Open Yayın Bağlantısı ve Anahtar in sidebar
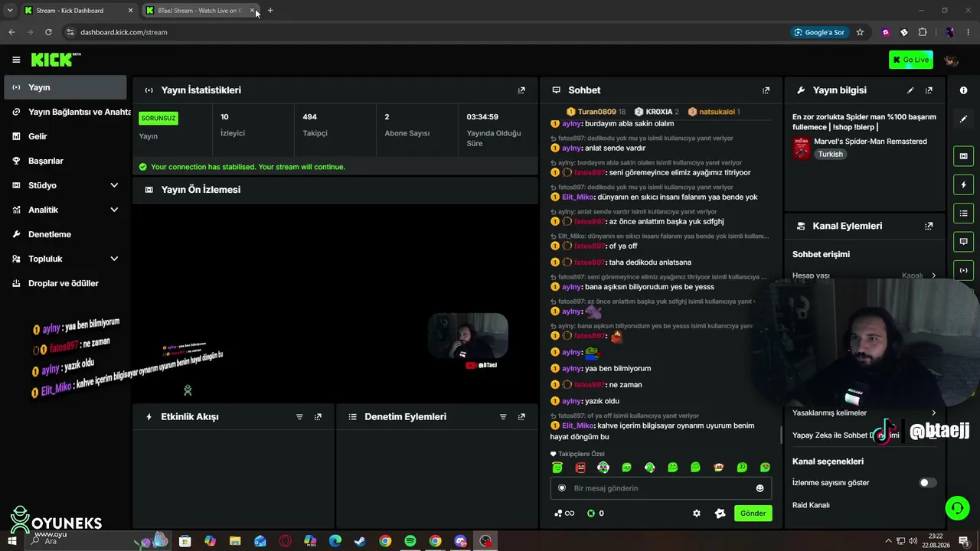 pos(65,112)
